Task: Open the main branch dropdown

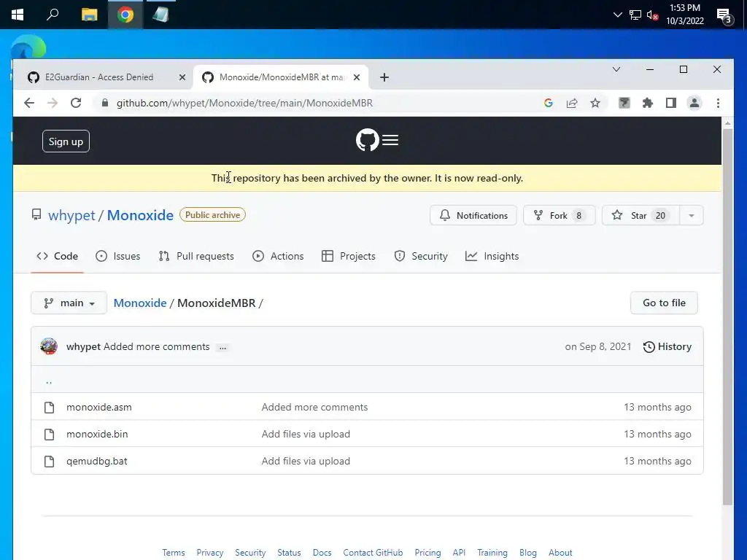Action: coord(69,303)
